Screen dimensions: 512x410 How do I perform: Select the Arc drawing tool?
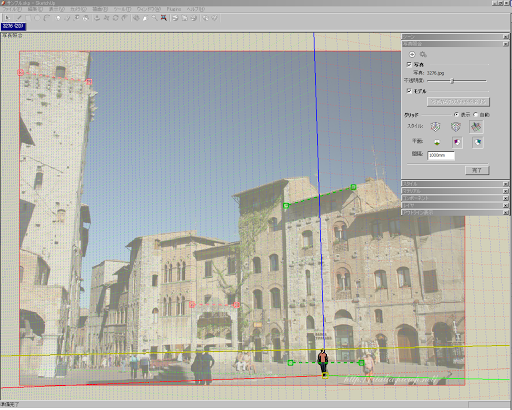47,18
